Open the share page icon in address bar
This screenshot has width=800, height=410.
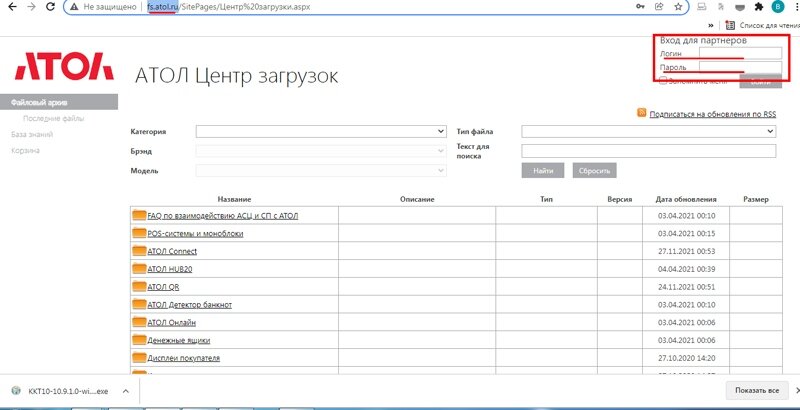659,7
